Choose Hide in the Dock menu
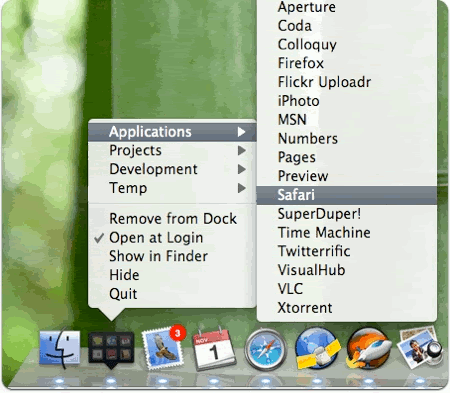This screenshot has width=450, height=393. point(172,275)
